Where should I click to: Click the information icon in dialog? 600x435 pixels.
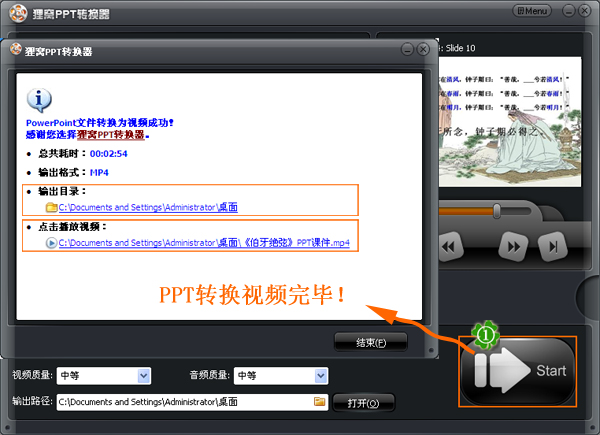[x=39, y=100]
